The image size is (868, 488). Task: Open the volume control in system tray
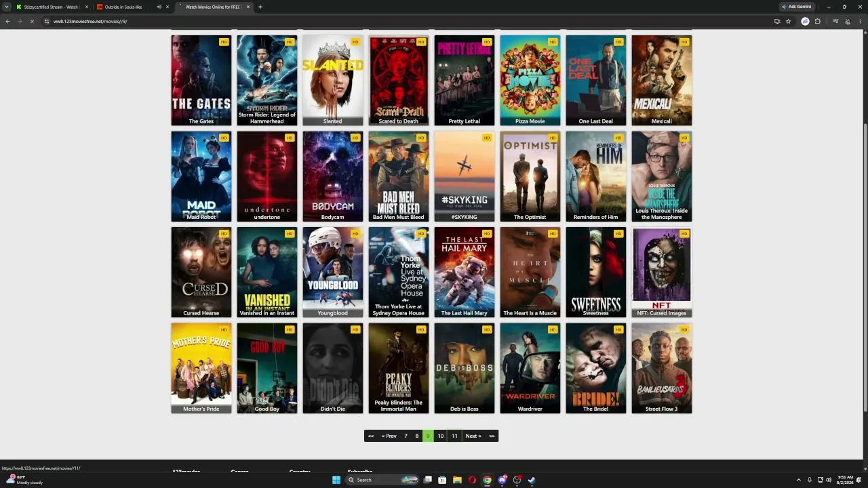coord(829,480)
